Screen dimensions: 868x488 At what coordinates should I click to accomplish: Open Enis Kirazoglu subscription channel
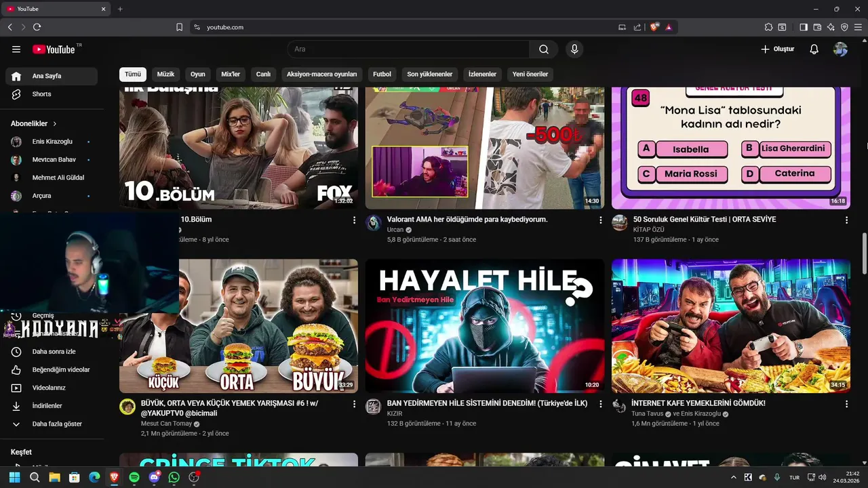pos(52,142)
